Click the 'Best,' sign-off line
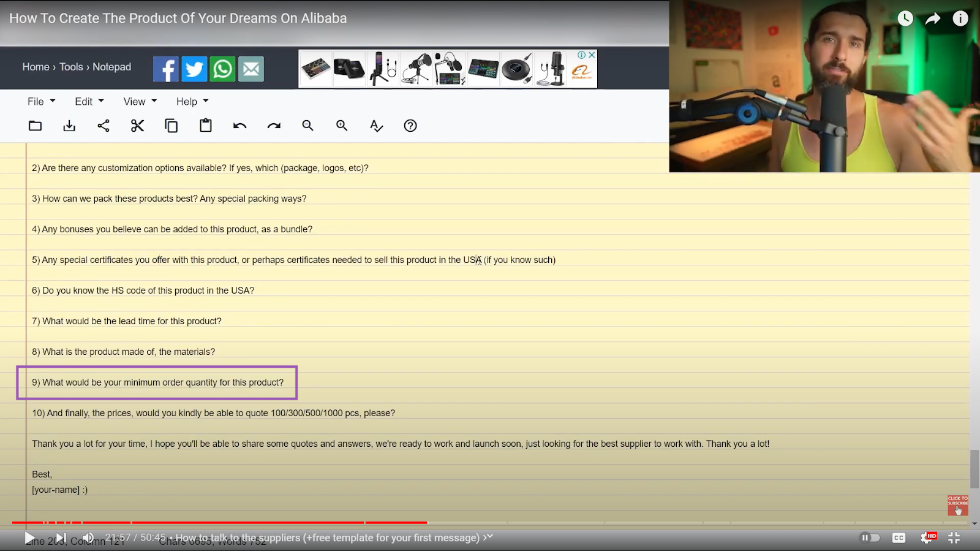This screenshot has width=980, height=551. [x=42, y=474]
